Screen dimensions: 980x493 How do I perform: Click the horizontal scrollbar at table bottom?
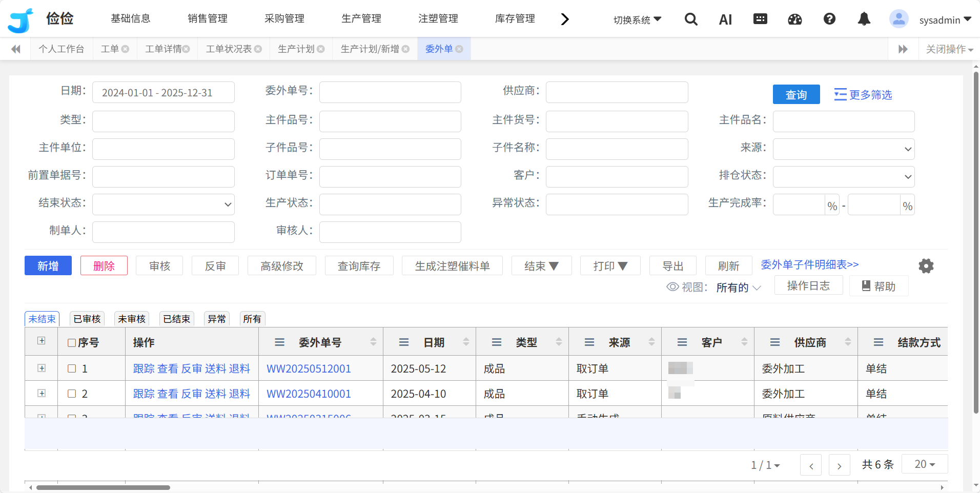point(103,487)
